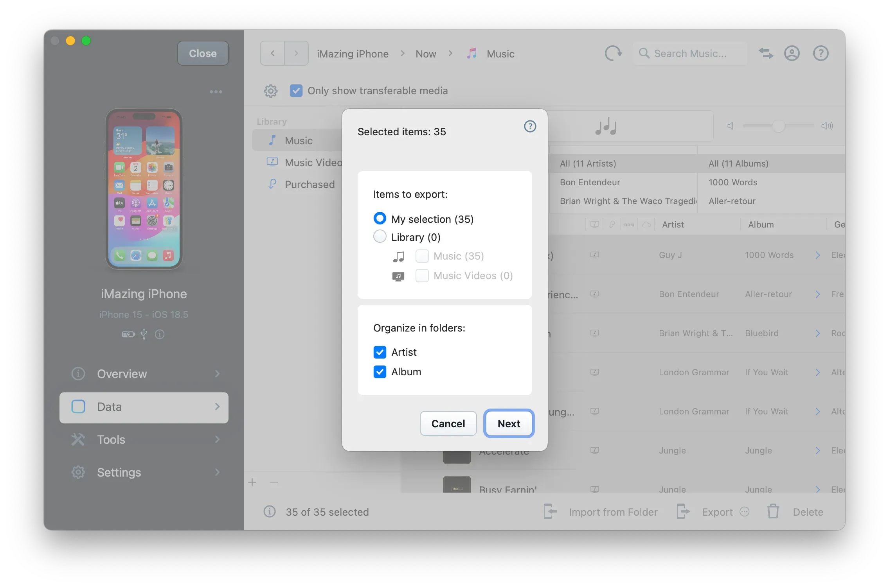The height and width of the screenshot is (588, 889).
Task: Select the Library (0) radio button
Action: pos(379,237)
